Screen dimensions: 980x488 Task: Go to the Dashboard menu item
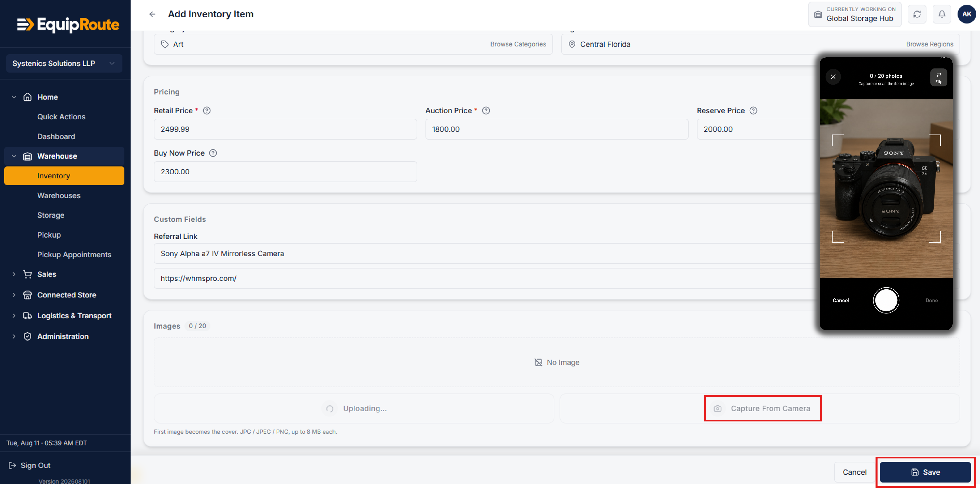[x=56, y=136]
